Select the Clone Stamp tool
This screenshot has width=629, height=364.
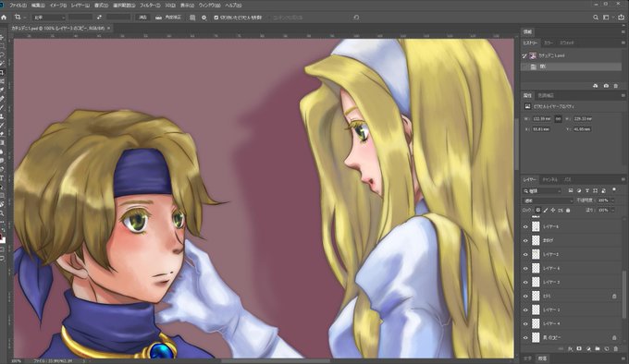pyautogui.click(x=2, y=116)
